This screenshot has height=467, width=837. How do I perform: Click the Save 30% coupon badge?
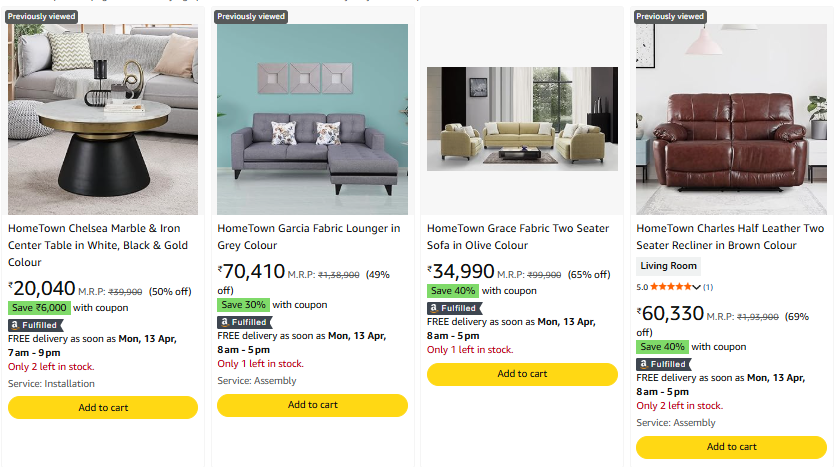click(x=244, y=305)
